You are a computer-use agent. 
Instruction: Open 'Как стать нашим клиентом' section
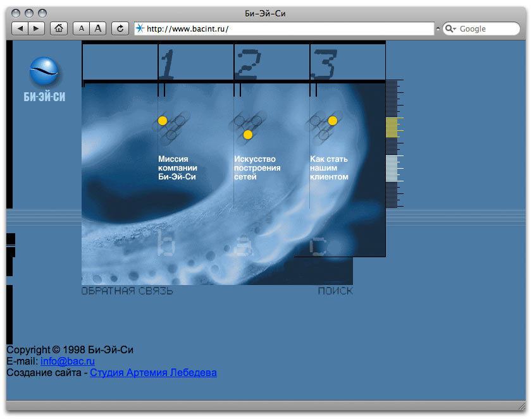pyautogui.click(x=329, y=168)
